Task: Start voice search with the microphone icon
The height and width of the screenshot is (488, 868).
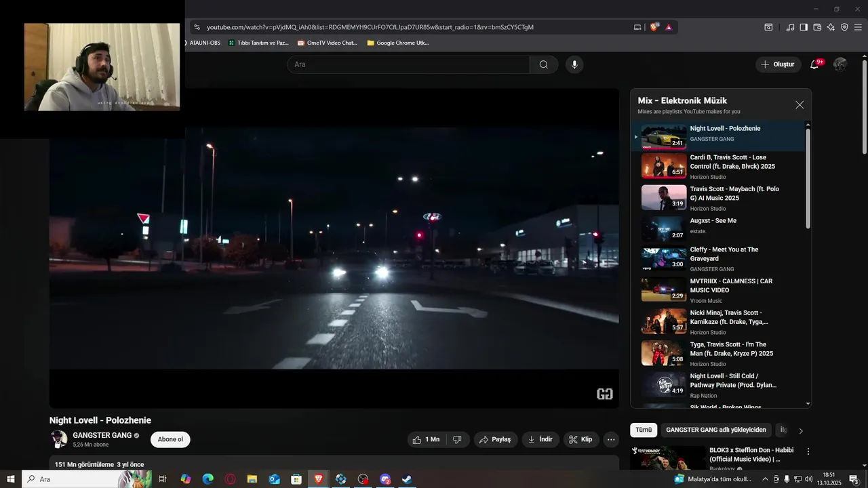Action: (574, 64)
